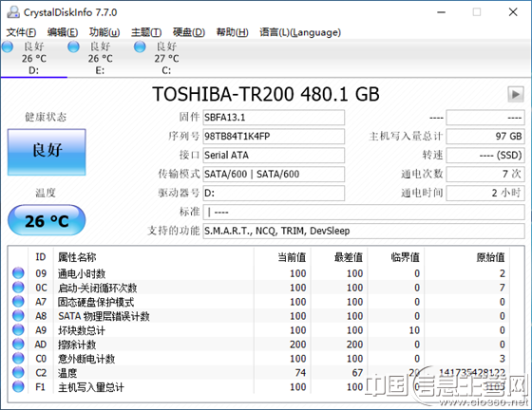This screenshot has width=532, height=410.
Task: Select the 主机写入量总计 attribute row labeled F1
Action: tap(258, 387)
